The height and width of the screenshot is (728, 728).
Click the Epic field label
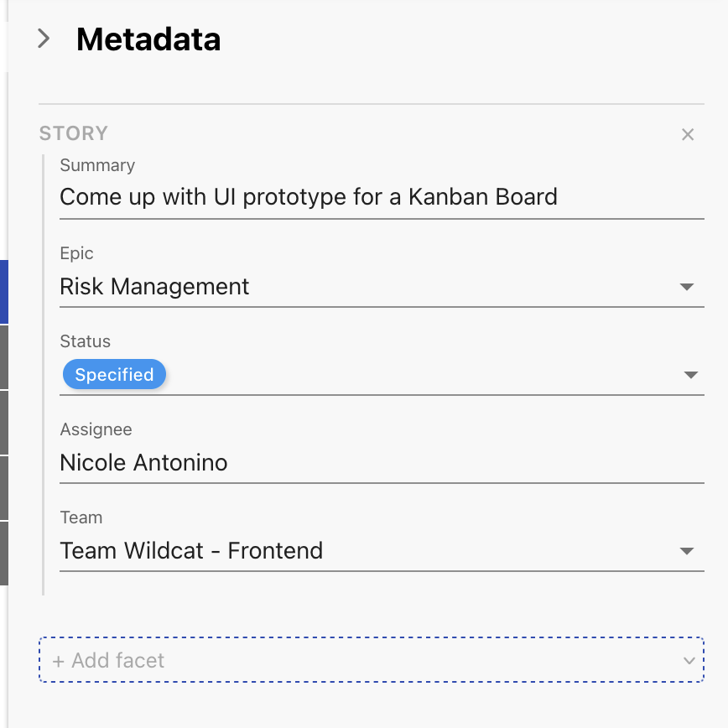click(77, 253)
